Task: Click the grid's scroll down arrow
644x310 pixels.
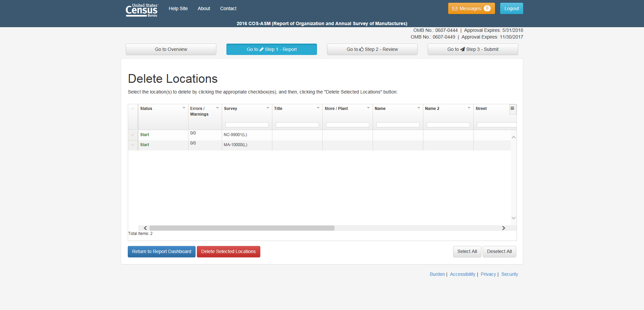Action: coord(514,218)
